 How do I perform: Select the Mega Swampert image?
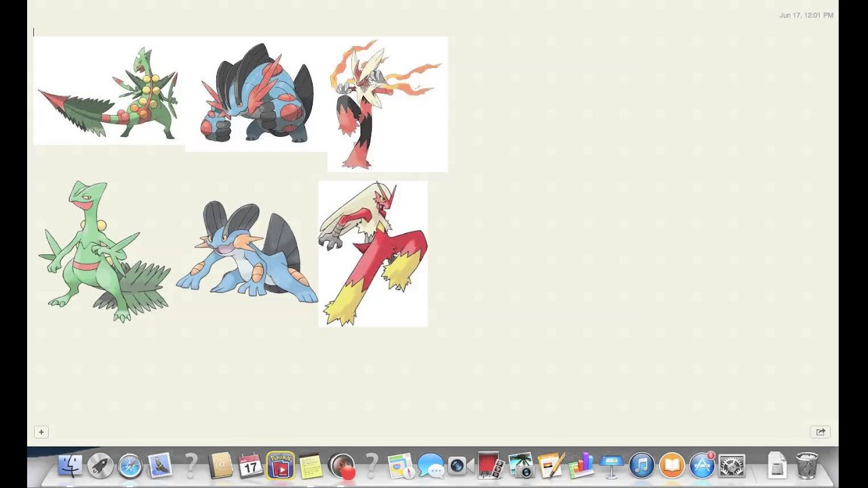pos(256,94)
